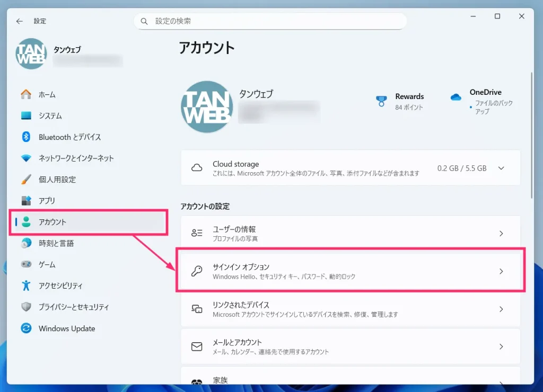Open the chevron on サインイン オプション row
The height and width of the screenshot is (392, 543).
pos(501,271)
